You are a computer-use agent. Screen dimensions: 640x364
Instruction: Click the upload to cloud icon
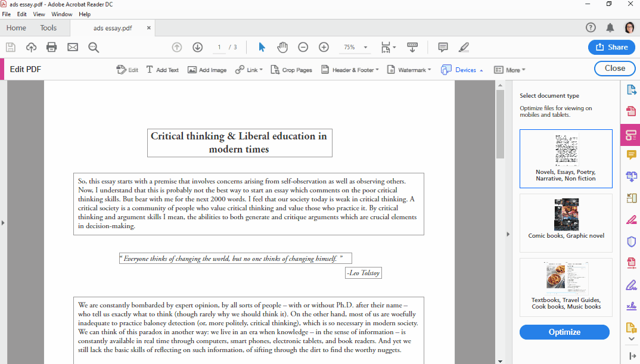31,47
